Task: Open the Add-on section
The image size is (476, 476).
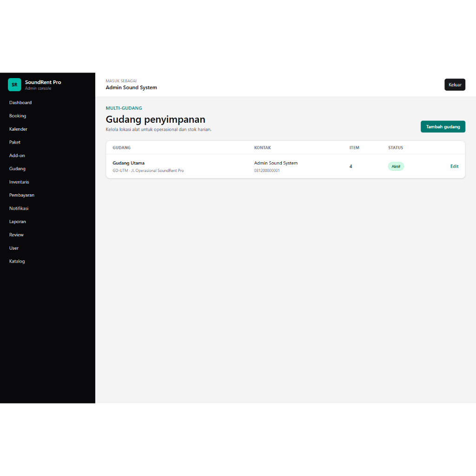Action: point(17,155)
